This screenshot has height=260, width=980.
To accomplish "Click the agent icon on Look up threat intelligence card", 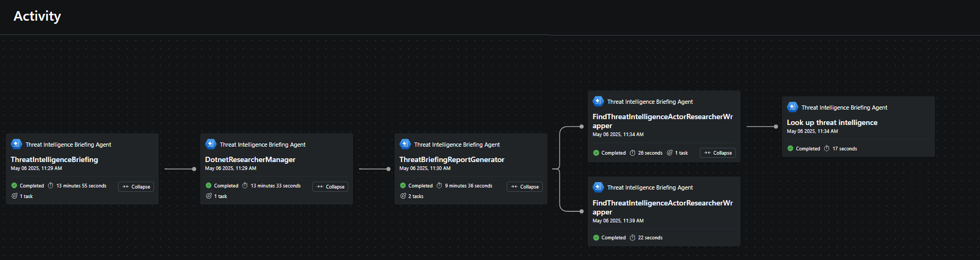I will [793, 107].
